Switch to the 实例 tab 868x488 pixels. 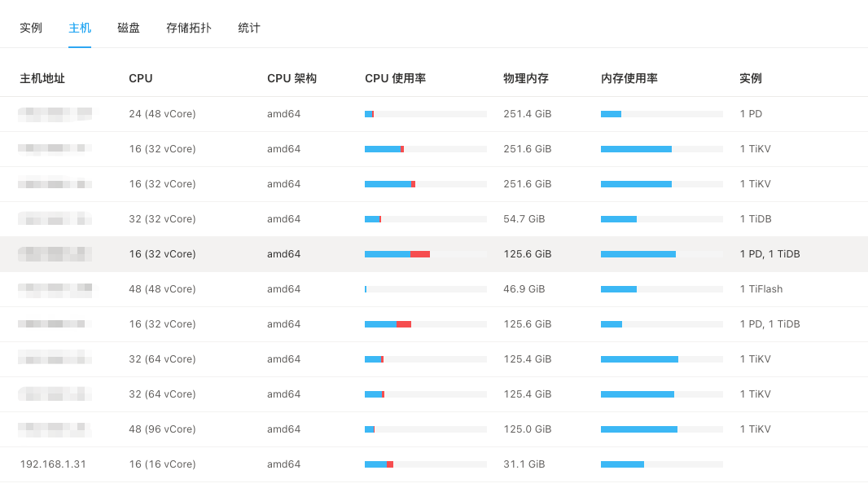click(x=31, y=28)
